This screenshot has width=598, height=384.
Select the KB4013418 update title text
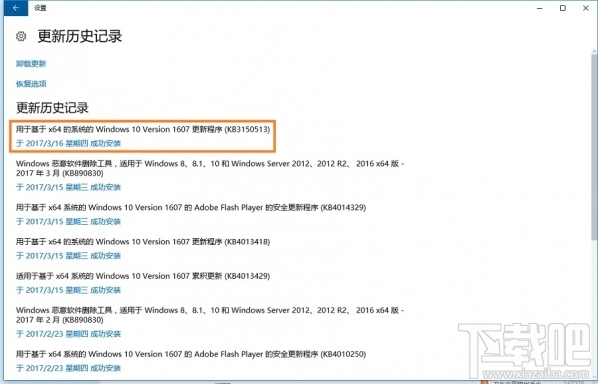click(x=143, y=242)
